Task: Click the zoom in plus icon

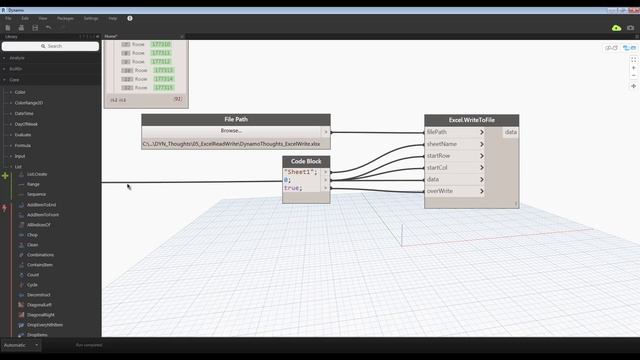Action: pyautogui.click(x=633, y=68)
